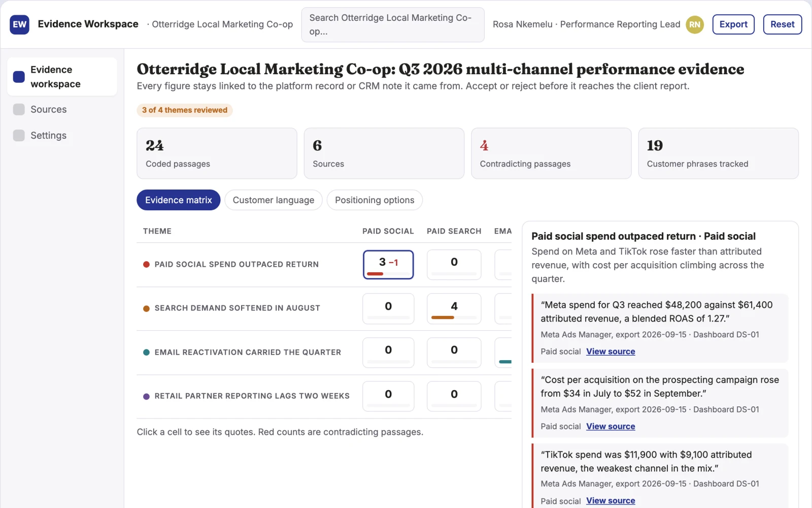Click the Paid Social column header
The width and height of the screenshot is (812, 508).
(x=388, y=231)
